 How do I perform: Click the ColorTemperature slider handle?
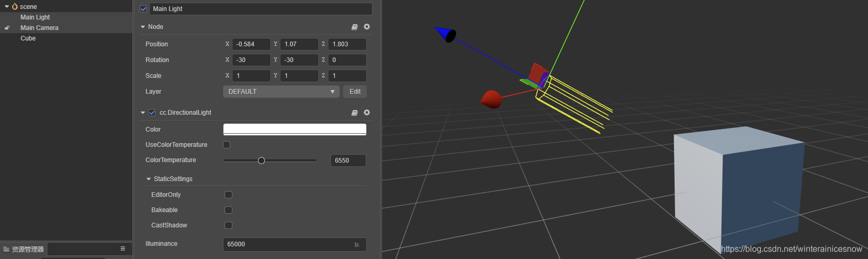click(x=261, y=161)
